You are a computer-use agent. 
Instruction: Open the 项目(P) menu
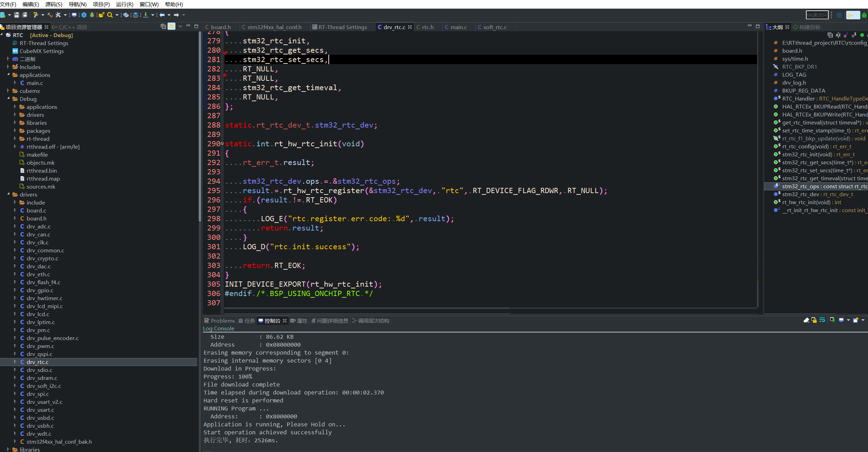pos(101,4)
